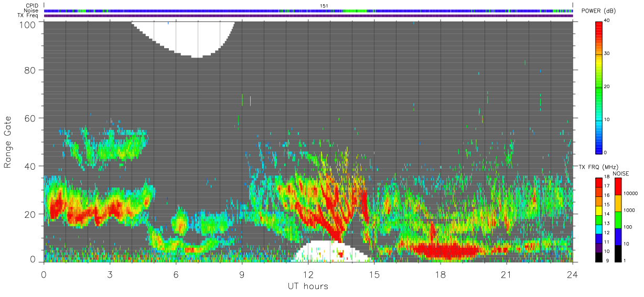
Task: Click the 12 tick on the TX FRQ scale
Action: pos(607,233)
